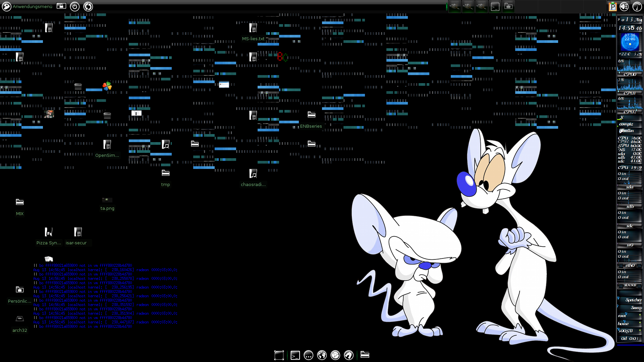Open the ta.png image thumbnail
The width and height of the screenshot is (644, 362).
[x=107, y=200]
